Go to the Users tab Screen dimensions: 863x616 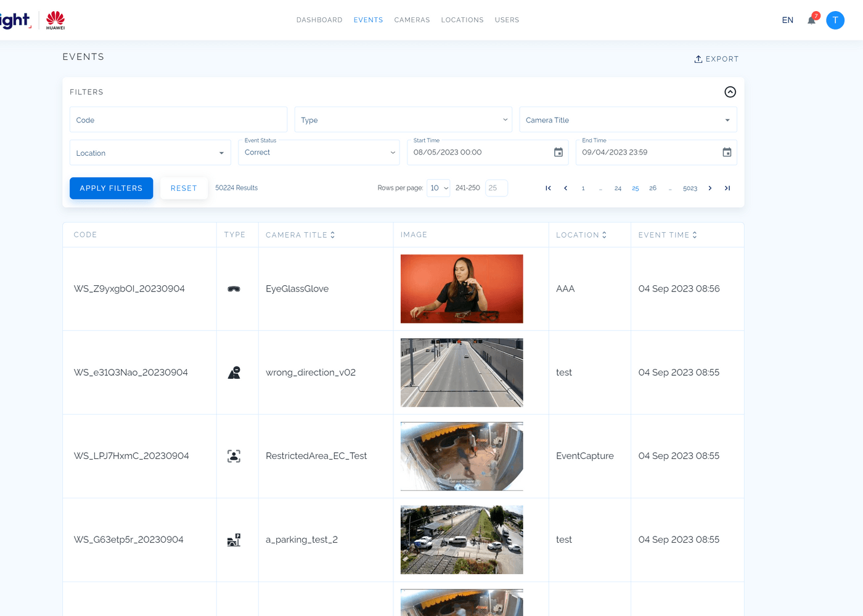click(x=507, y=20)
